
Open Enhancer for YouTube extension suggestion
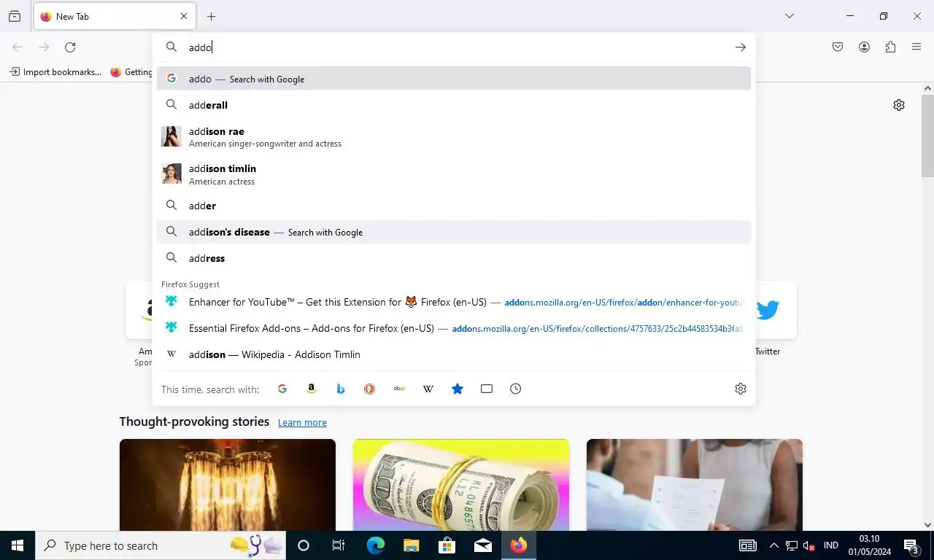454,302
